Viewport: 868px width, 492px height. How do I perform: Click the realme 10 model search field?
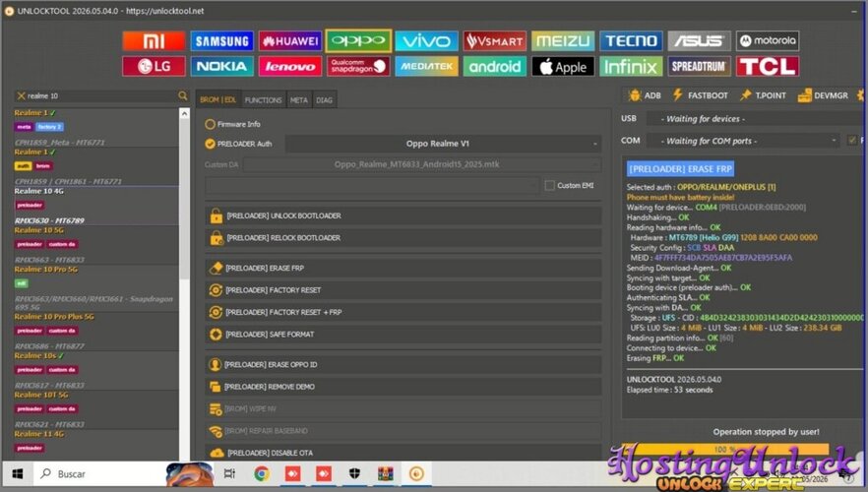click(101, 95)
